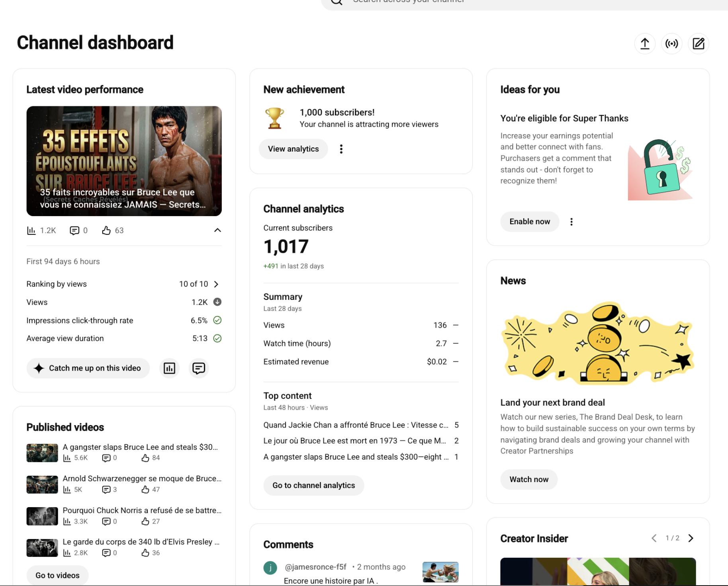Open published video title Pourquoi Chuck Norris
The image size is (728, 586).
tap(142, 510)
